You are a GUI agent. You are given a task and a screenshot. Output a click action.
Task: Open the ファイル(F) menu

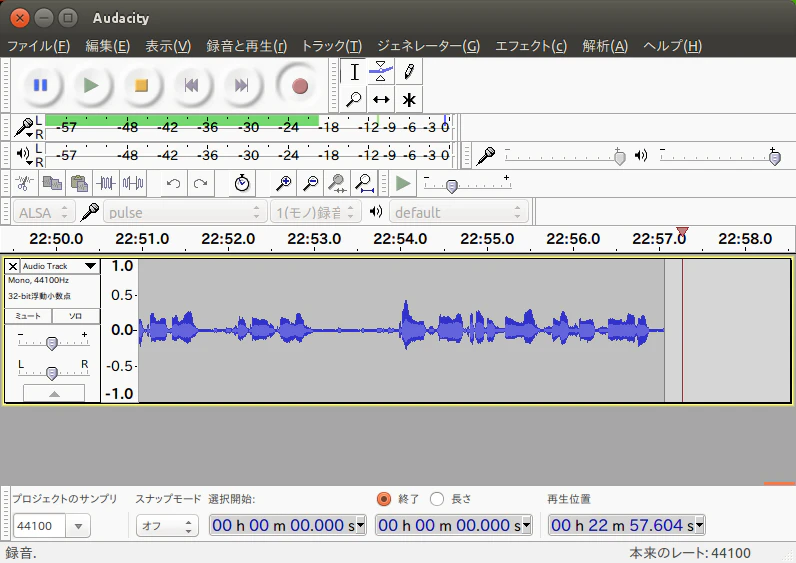(x=39, y=46)
